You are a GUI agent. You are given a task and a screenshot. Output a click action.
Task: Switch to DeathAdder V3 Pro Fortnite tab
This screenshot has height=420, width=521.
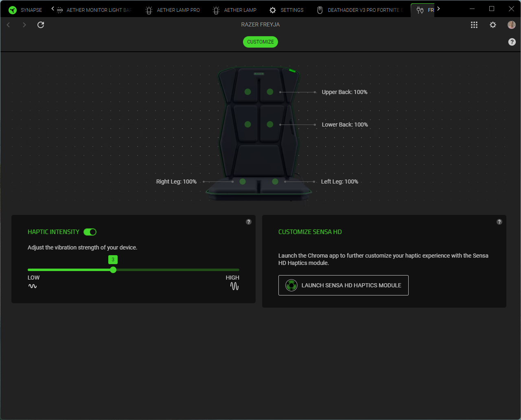[x=360, y=10]
